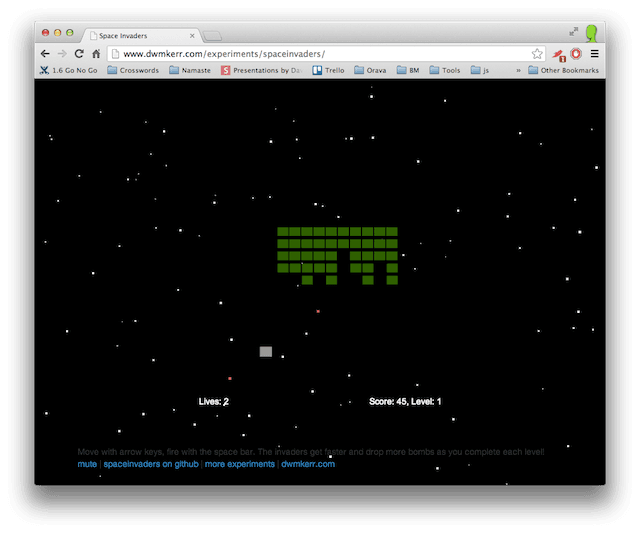This screenshot has height=533, width=640.
Task: Expand the bookmarks overflow chevron
Action: click(517, 70)
